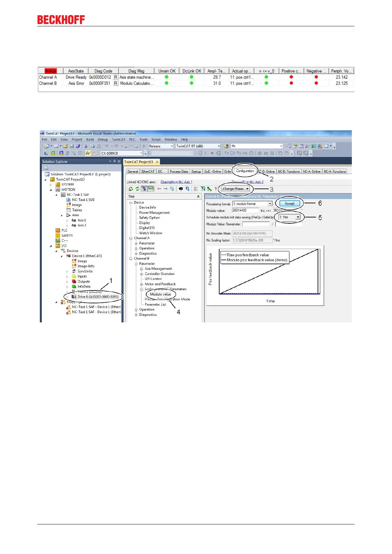392x554 pixels.
Task: Click the AxisState column header
Action: click(x=76, y=71)
